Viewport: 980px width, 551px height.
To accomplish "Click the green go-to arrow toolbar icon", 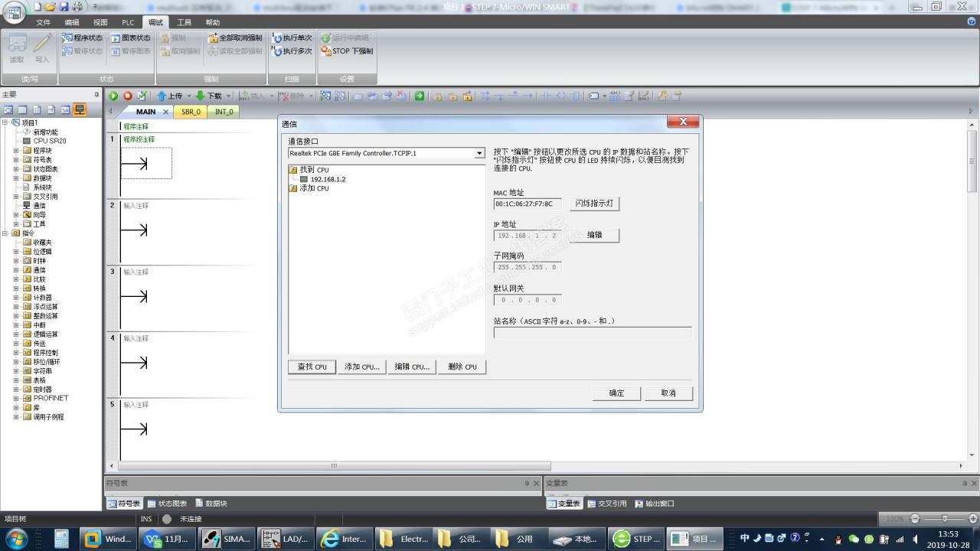I will click(420, 96).
